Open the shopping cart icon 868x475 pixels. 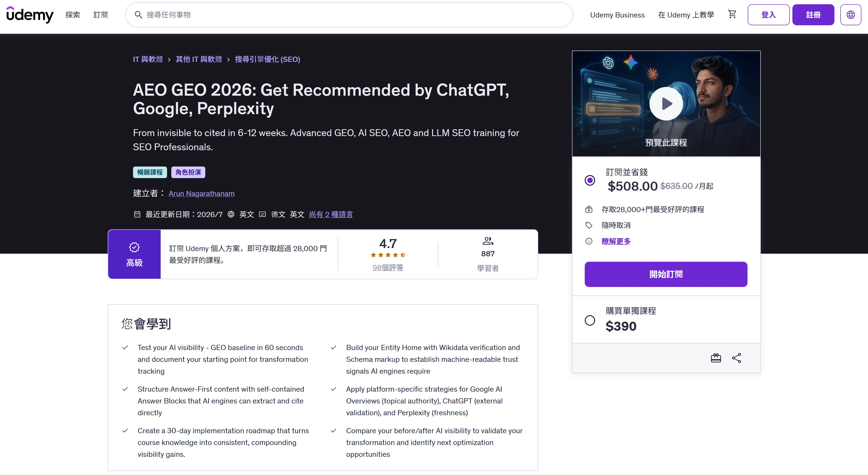(732, 14)
